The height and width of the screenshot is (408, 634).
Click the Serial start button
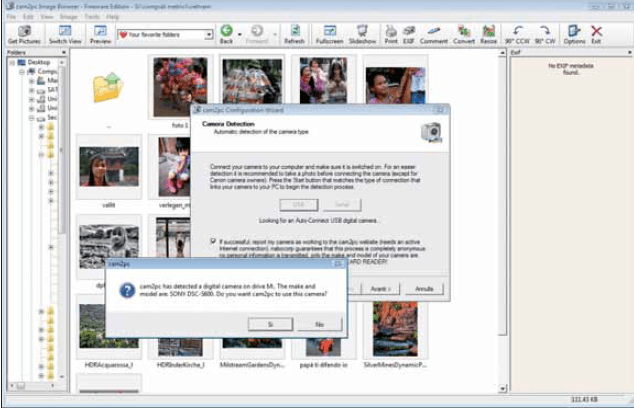coord(342,205)
